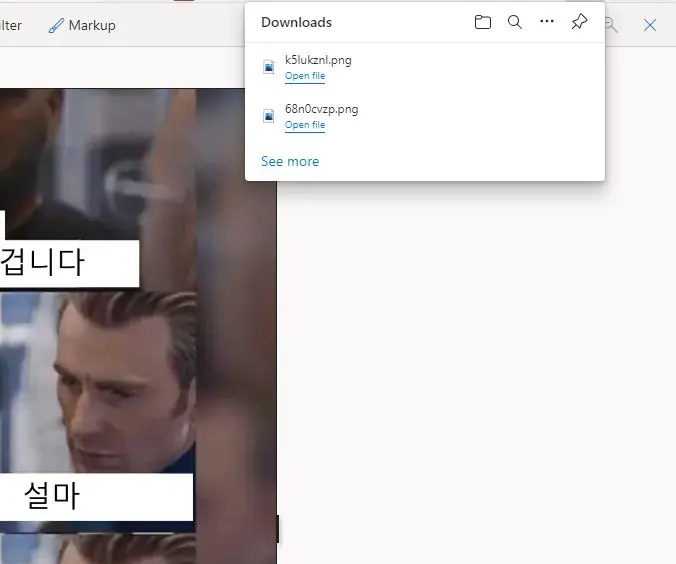The width and height of the screenshot is (676, 564).
Task: Click the zoom out magnifier icon
Action: (611, 25)
